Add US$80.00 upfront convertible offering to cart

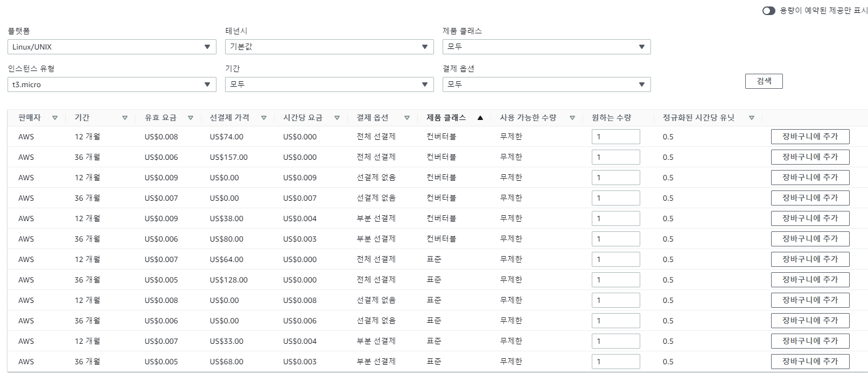point(810,239)
